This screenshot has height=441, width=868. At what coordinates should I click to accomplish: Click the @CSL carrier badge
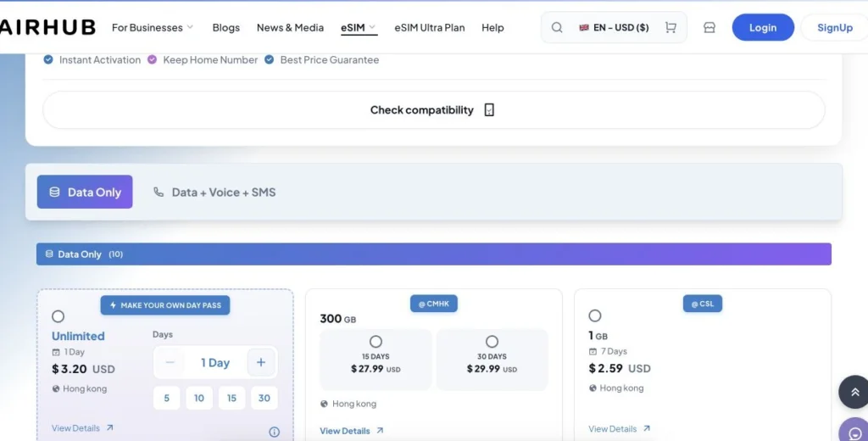tap(703, 304)
